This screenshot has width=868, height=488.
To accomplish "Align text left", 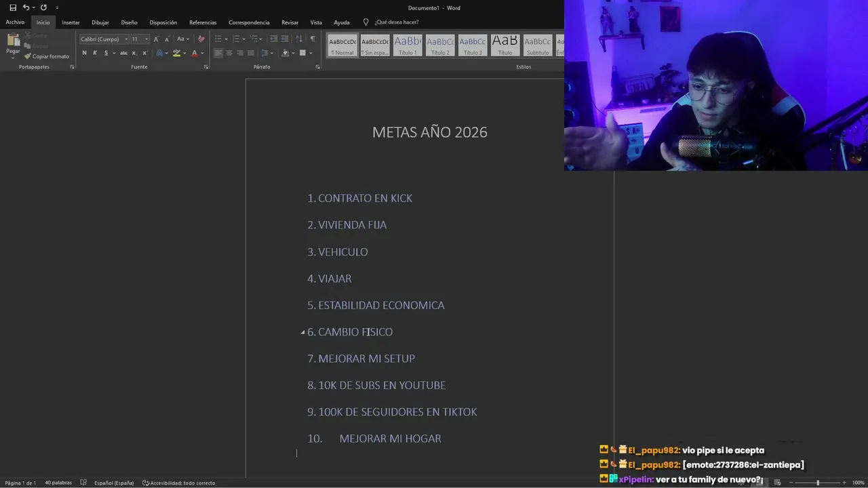I will click(218, 53).
